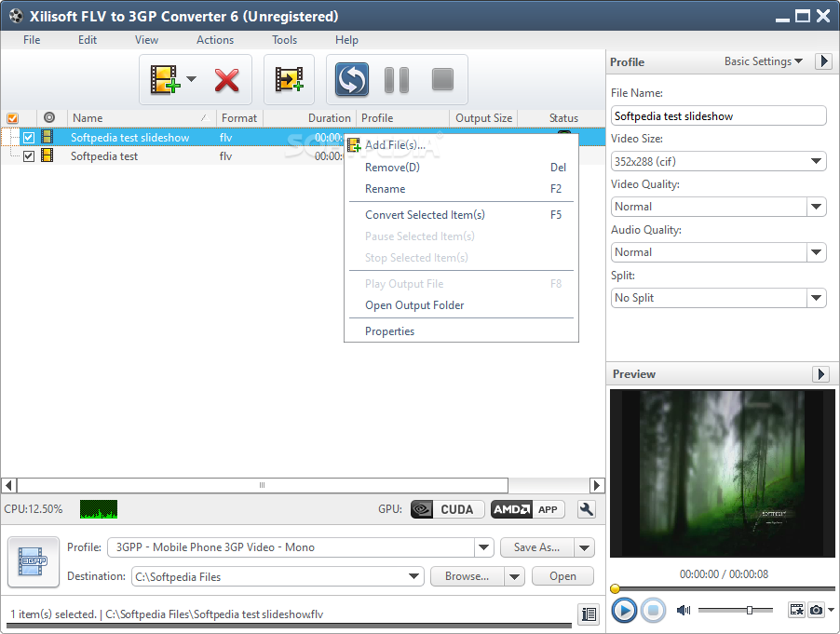Viewport: 840px width, 634px height.
Task: Toggle the AMD APP GPU button
Action: point(528,509)
